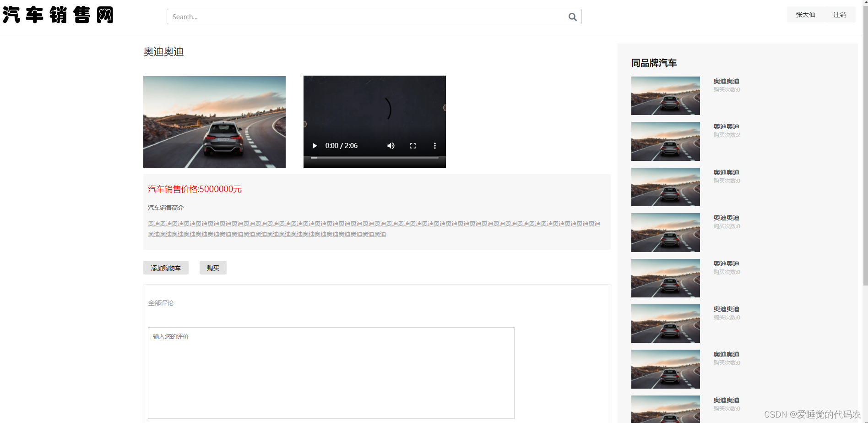
Task: Click the page vertical scrollbar
Action: tap(865, 147)
